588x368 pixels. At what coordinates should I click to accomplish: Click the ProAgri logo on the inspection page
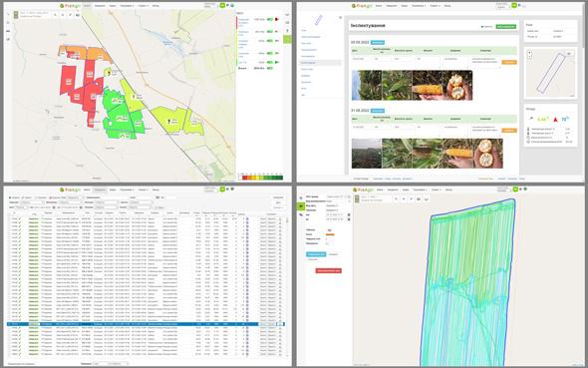362,6
